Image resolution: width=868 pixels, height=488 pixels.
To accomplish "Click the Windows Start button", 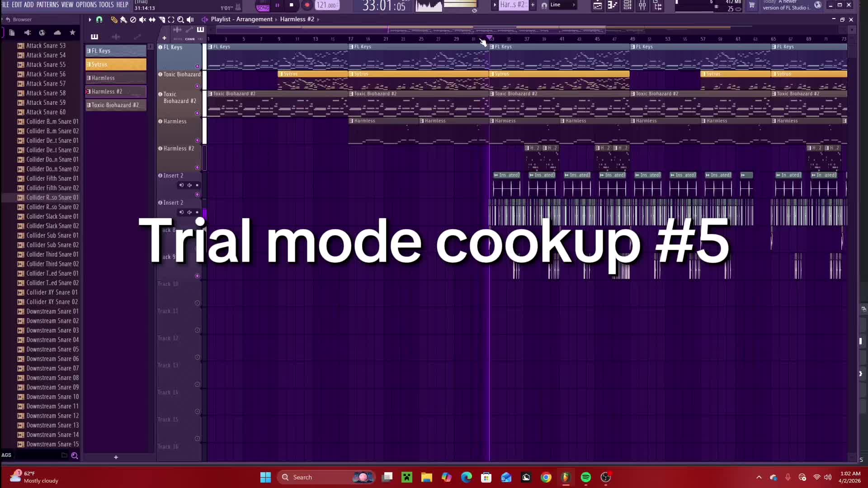I will pyautogui.click(x=265, y=477).
